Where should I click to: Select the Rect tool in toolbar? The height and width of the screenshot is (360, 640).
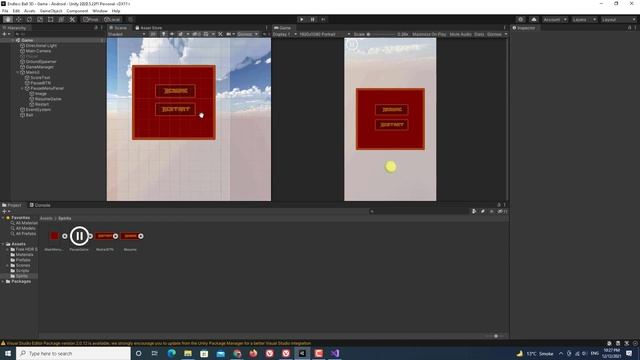tap(51, 20)
